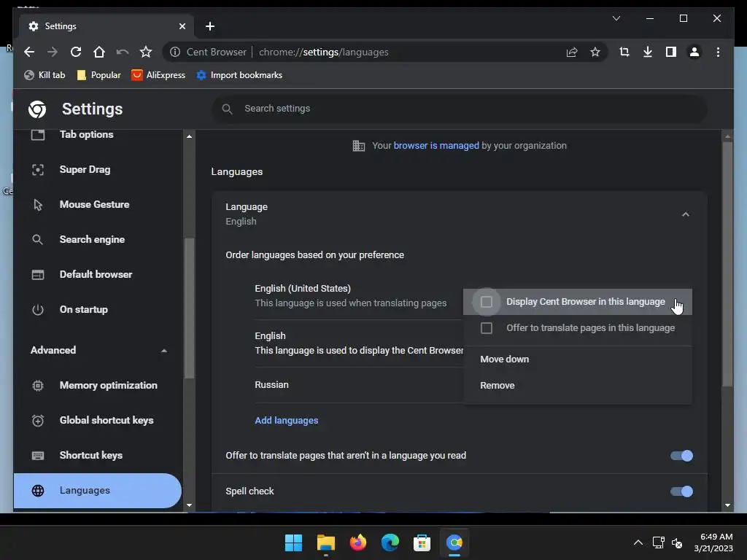The width and height of the screenshot is (747, 560).
Task: Bookmark this tab star inside address bar
Action: [595, 52]
